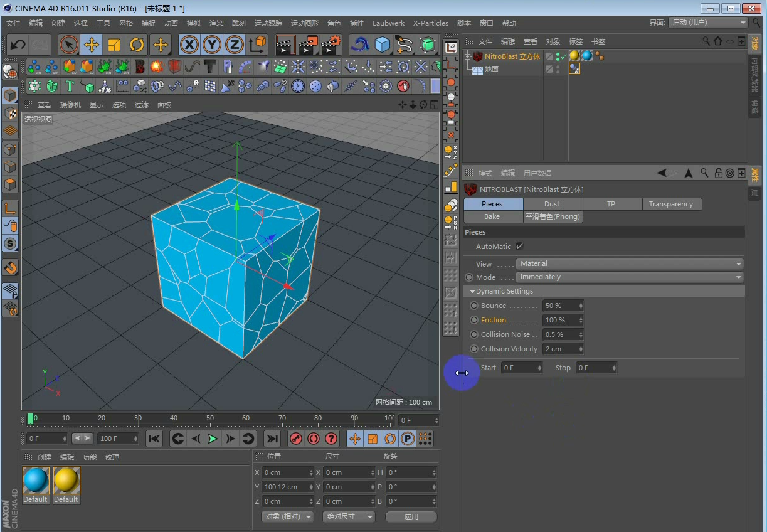This screenshot has height=532, width=767.
Task: Click the Friction animation circle
Action: coord(474,320)
